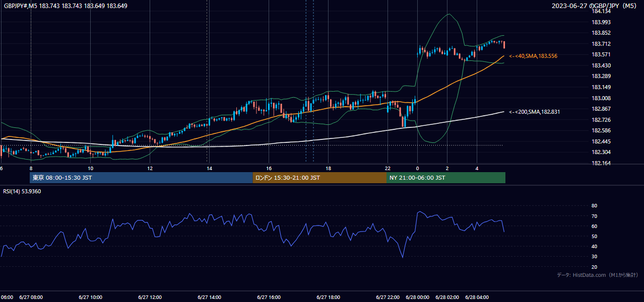Click price axis value 182.164
Viewport: 644px width, 302px height.
click(601, 164)
